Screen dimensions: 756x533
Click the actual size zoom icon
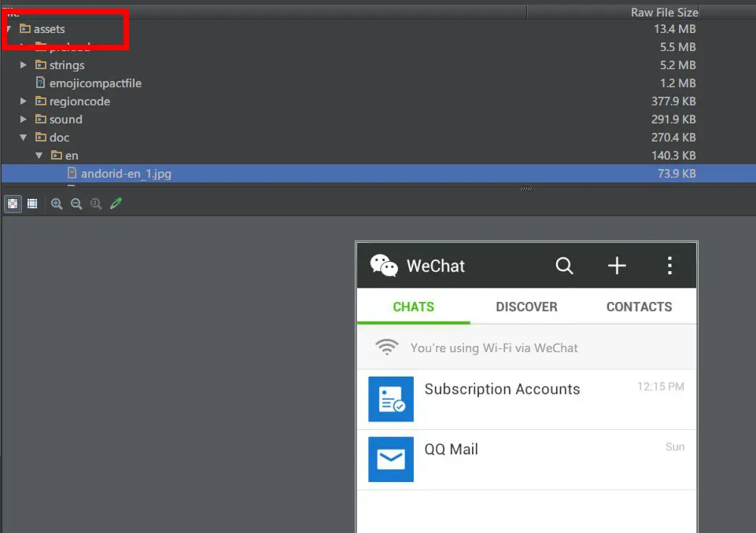pyautogui.click(x=96, y=204)
